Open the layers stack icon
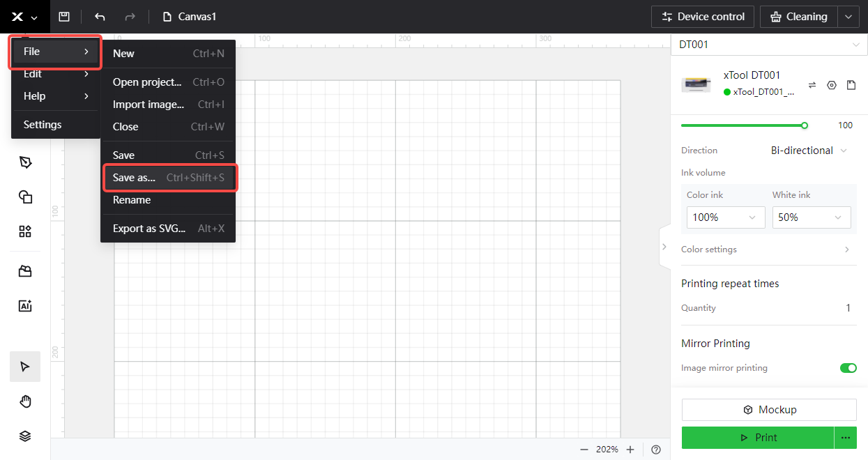This screenshot has height=460, width=868. (x=25, y=436)
